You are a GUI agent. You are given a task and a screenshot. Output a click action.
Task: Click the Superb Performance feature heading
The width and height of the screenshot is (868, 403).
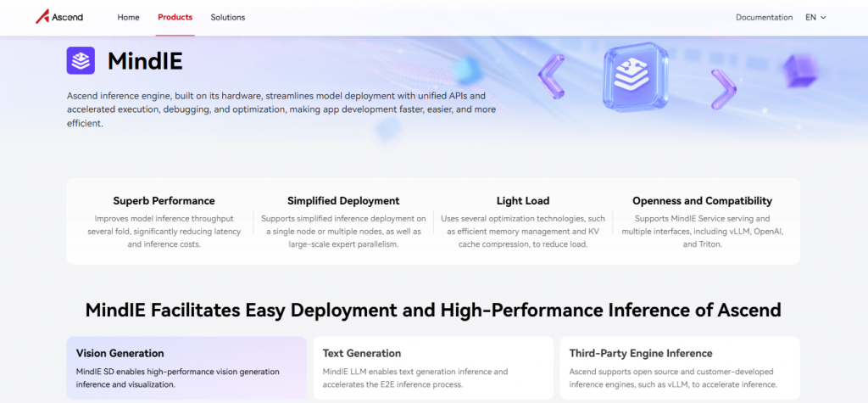click(x=164, y=201)
